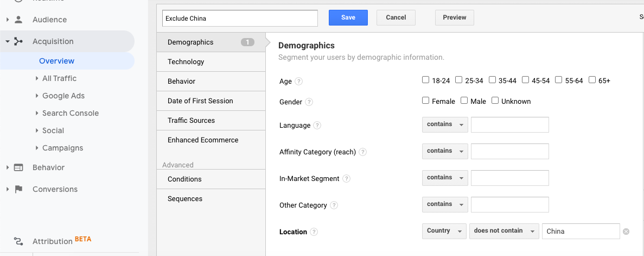Focus the Language text field

[x=509, y=125]
